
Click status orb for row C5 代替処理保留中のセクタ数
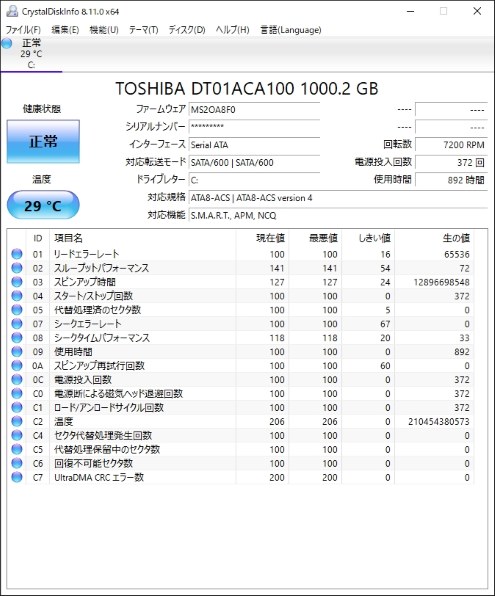click(x=17, y=449)
